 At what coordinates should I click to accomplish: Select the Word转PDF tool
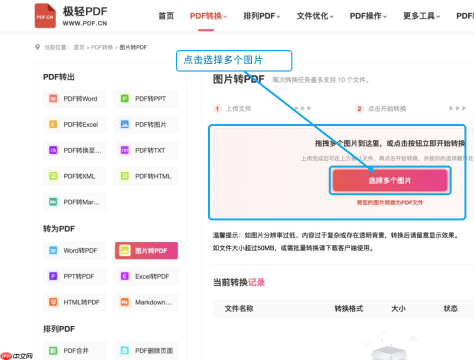75,250
